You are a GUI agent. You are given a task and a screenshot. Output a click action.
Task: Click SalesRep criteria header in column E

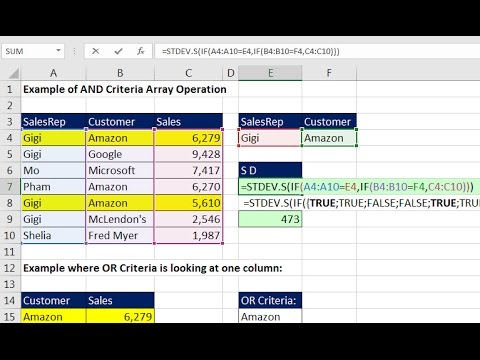[x=270, y=122]
